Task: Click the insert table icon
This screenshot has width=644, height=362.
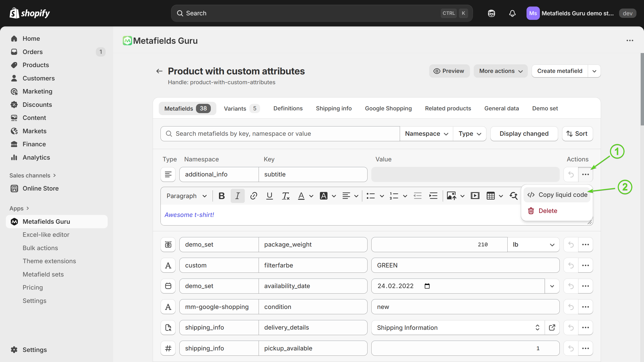Action: click(491, 196)
